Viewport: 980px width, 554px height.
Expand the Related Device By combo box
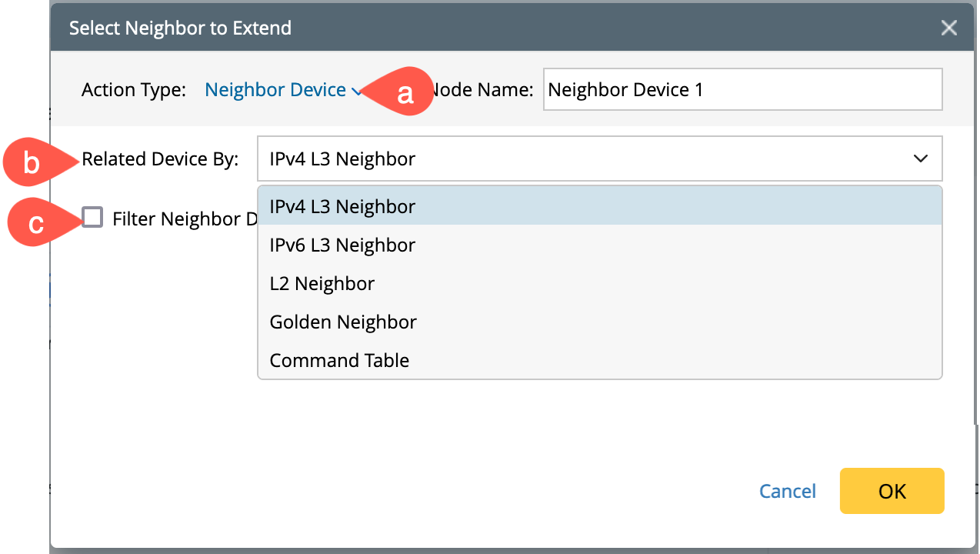(x=598, y=159)
